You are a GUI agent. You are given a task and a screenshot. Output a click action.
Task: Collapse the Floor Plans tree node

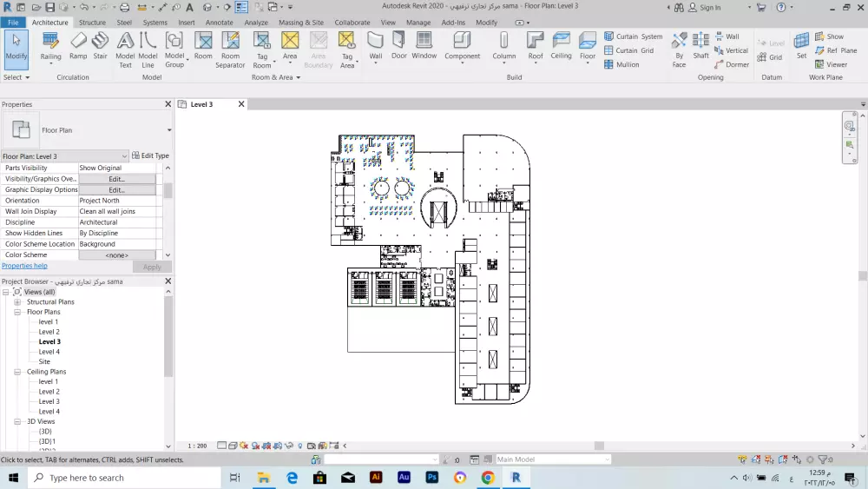pyautogui.click(x=17, y=312)
